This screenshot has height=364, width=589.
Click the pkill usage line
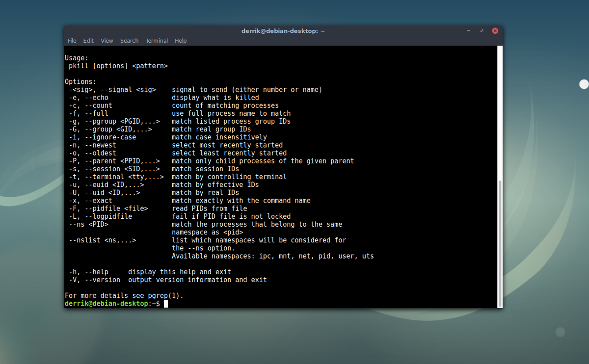(119, 66)
